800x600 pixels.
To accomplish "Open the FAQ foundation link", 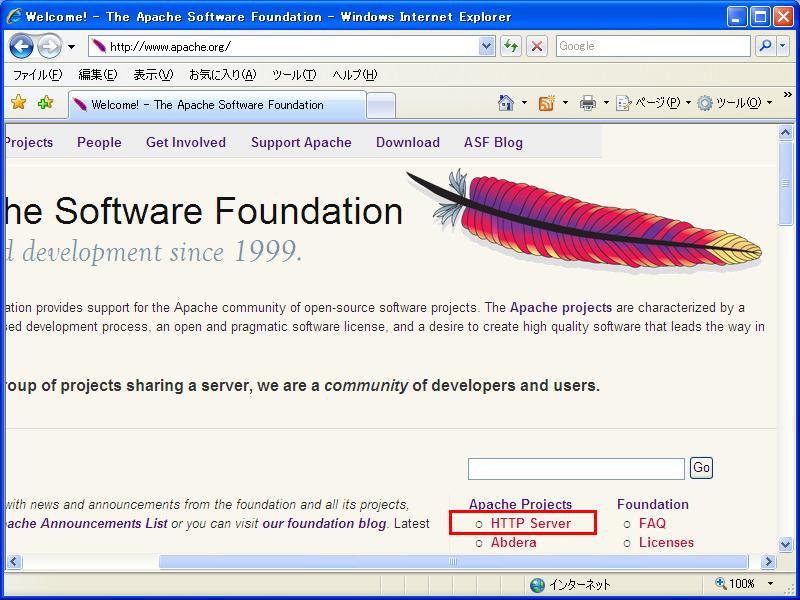I will click(x=652, y=523).
